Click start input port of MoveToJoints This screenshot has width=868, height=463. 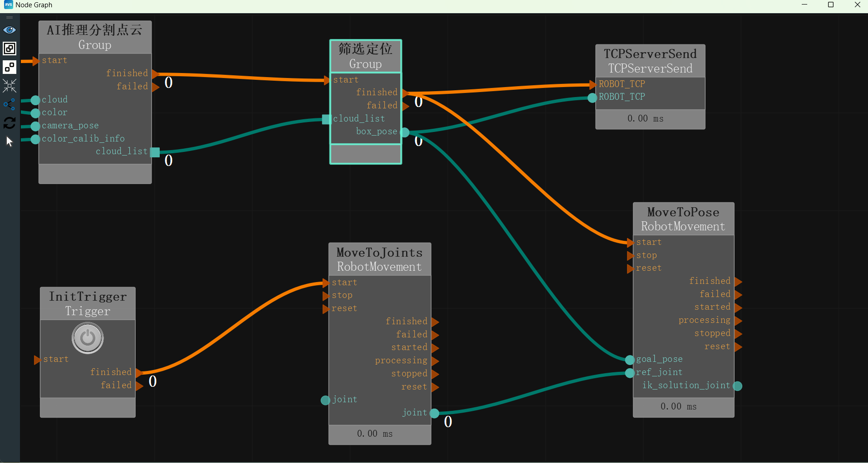point(325,283)
